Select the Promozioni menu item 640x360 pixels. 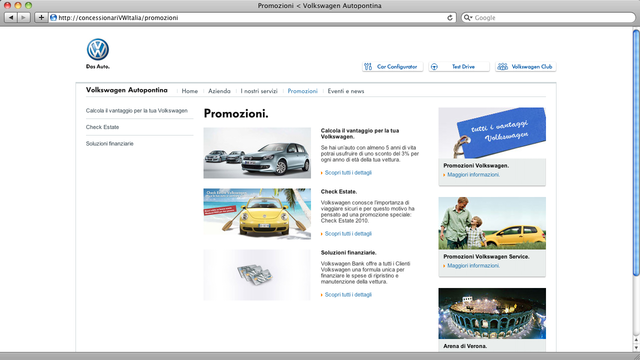pos(302,91)
